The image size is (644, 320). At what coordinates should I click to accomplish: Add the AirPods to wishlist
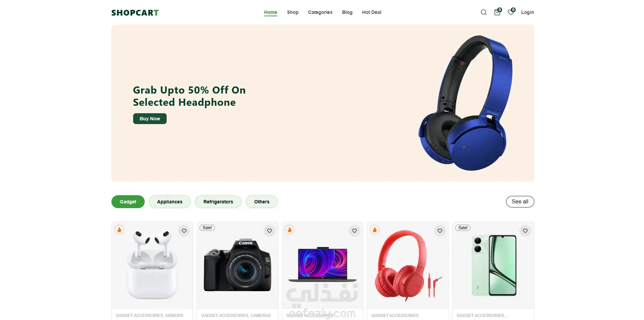tap(184, 231)
